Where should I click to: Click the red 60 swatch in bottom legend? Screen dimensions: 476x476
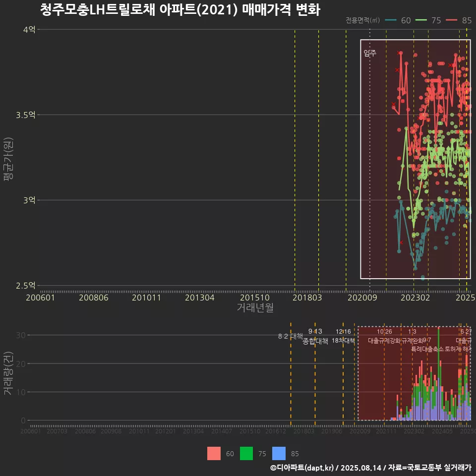(x=214, y=454)
